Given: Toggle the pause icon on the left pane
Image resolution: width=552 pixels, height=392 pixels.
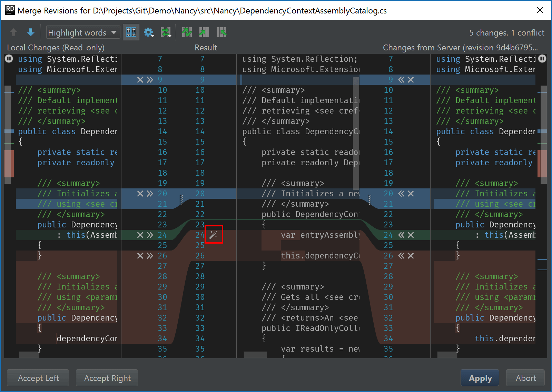Looking at the screenshot, I should click(9, 59).
